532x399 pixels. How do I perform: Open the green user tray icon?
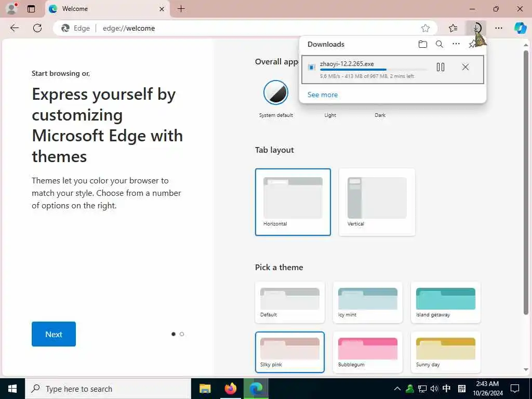click(410, 389)
